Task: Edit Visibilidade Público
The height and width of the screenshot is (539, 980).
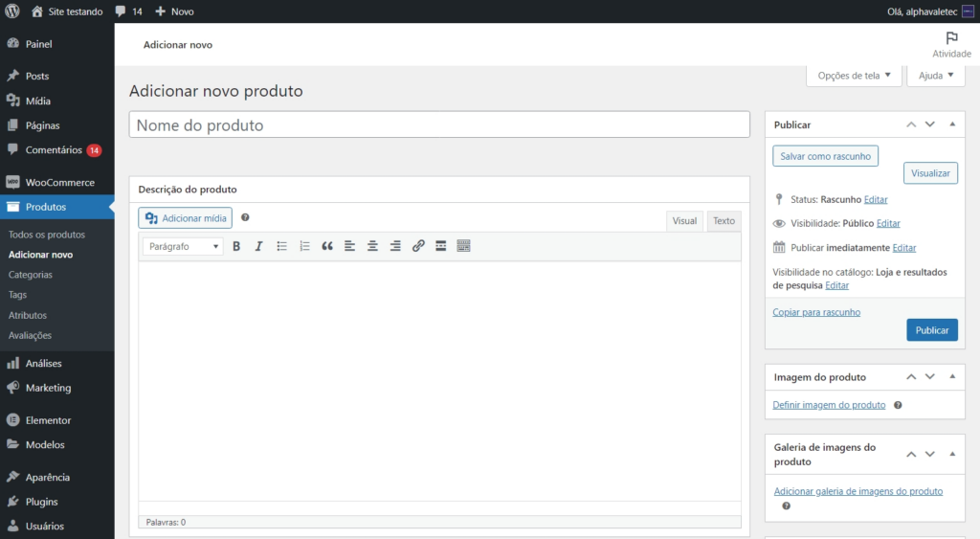Action: (x=887, y=223)
